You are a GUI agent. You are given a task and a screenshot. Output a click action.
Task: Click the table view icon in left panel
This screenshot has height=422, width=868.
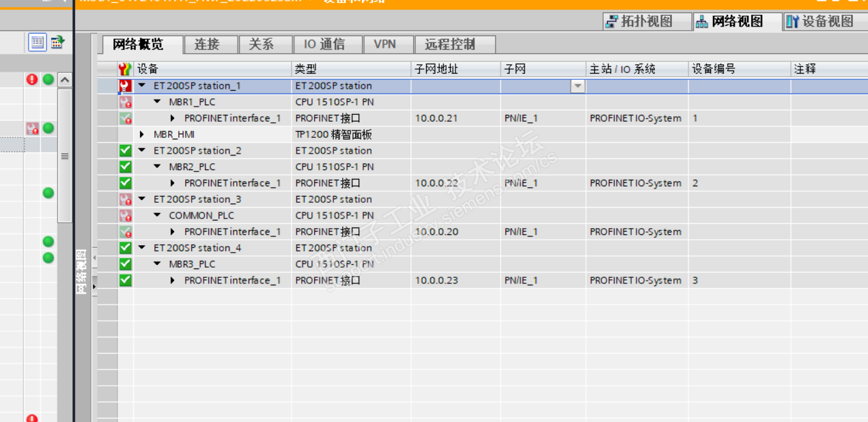click(38, 43)
